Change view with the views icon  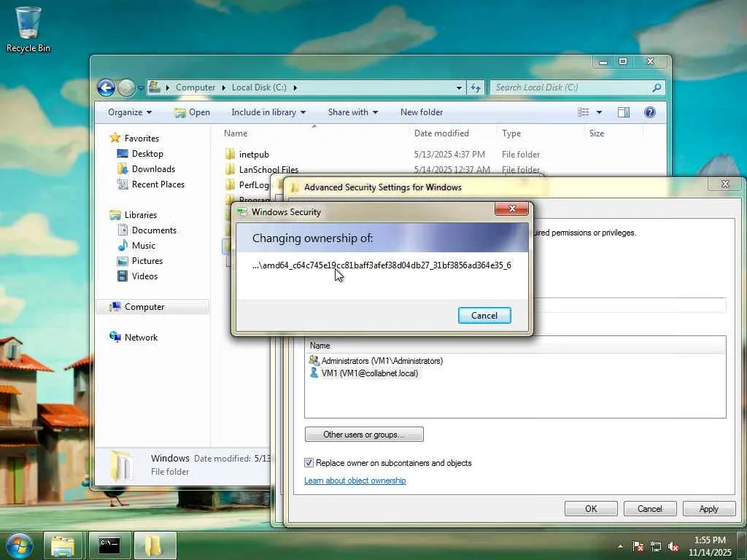click(583, 112)
